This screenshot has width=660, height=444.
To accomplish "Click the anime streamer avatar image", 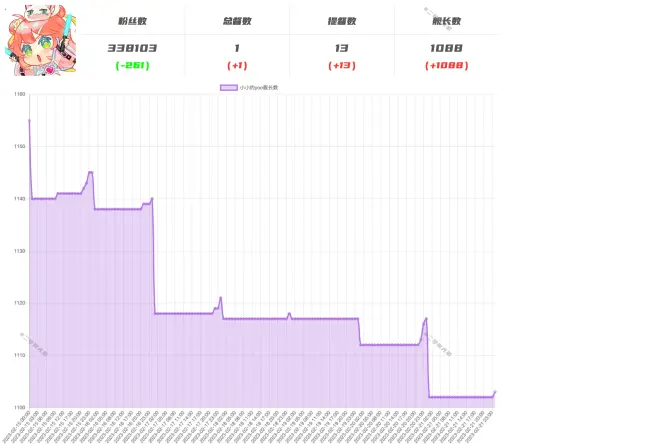I will [x=41, y=41].
